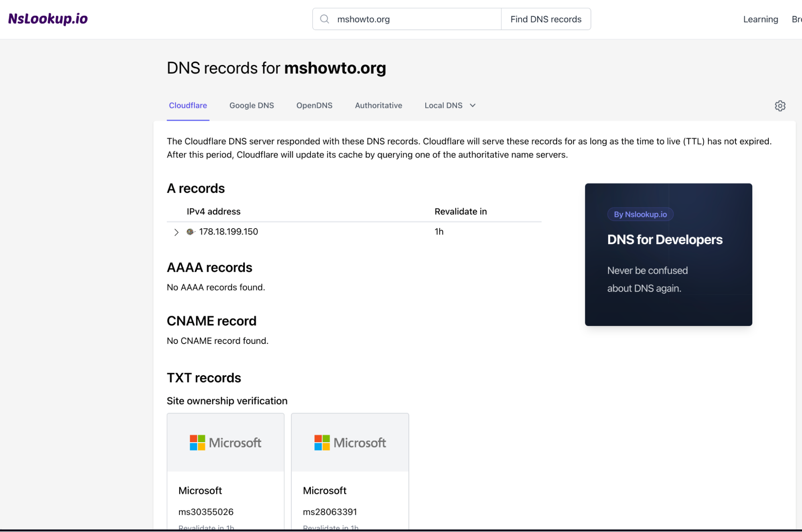Click the flag icon beside 178.18.199.150
802x532 pixels.
191,232
